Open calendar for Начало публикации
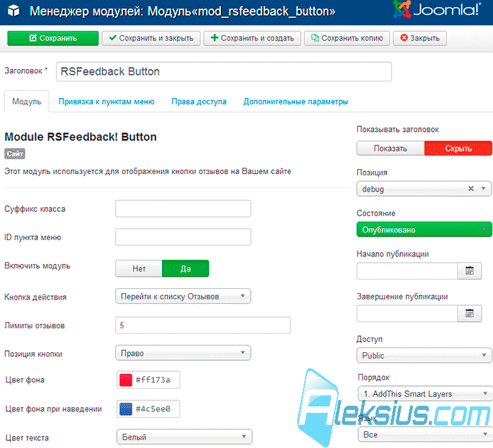 tap(469, 270)
